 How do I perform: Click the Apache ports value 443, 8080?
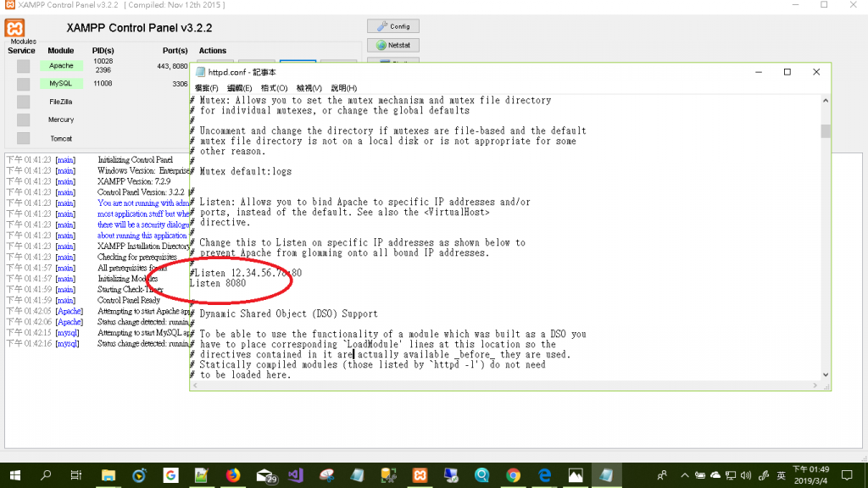coord(172,66)
